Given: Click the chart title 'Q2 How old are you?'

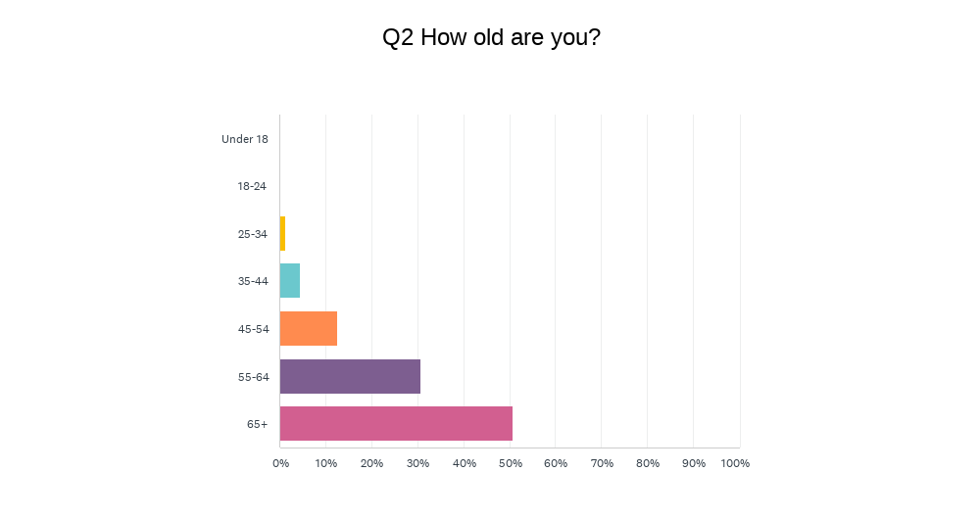Looking at the screenshot, I should click(x=491, y=38).
